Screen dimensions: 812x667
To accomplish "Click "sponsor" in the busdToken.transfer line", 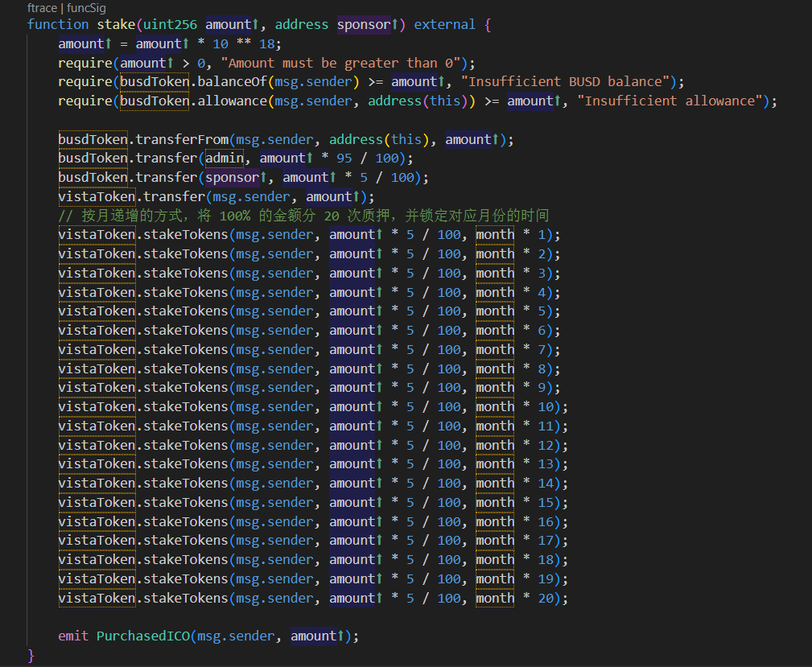I will (232, 178).
